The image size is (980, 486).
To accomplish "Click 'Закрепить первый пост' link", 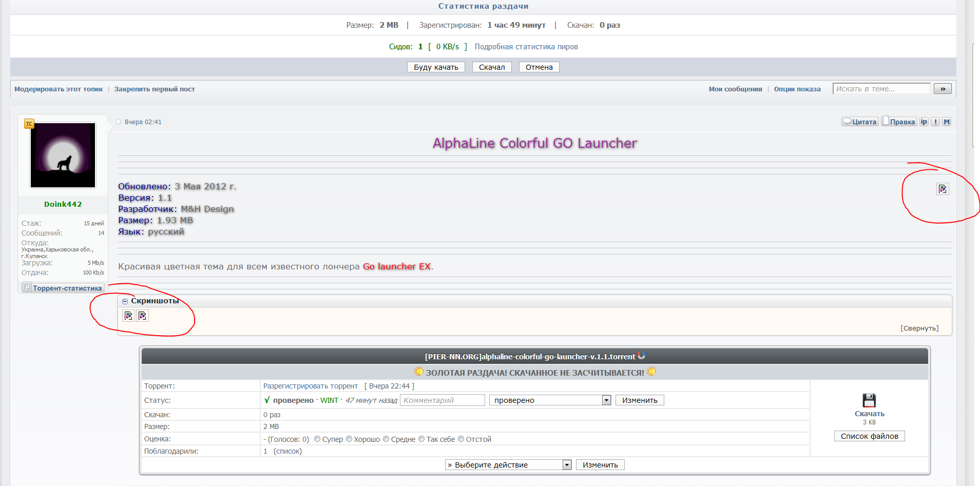I will 155,89.
